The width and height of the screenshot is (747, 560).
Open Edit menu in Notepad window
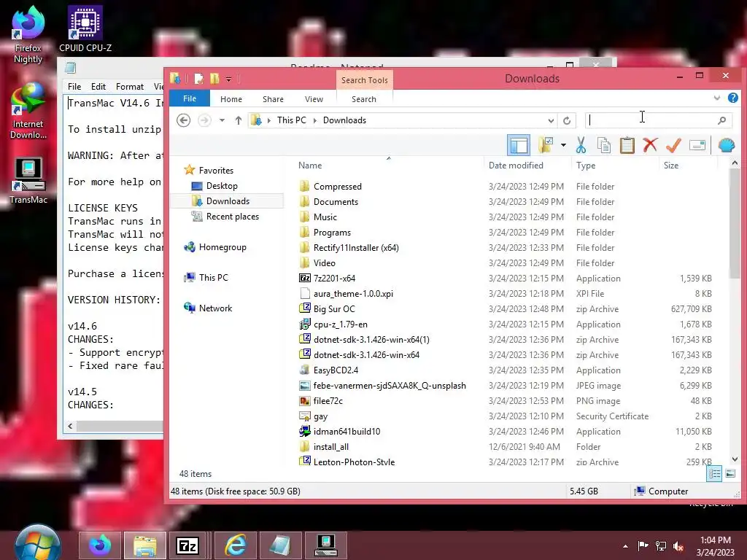[x=98, y=87]
